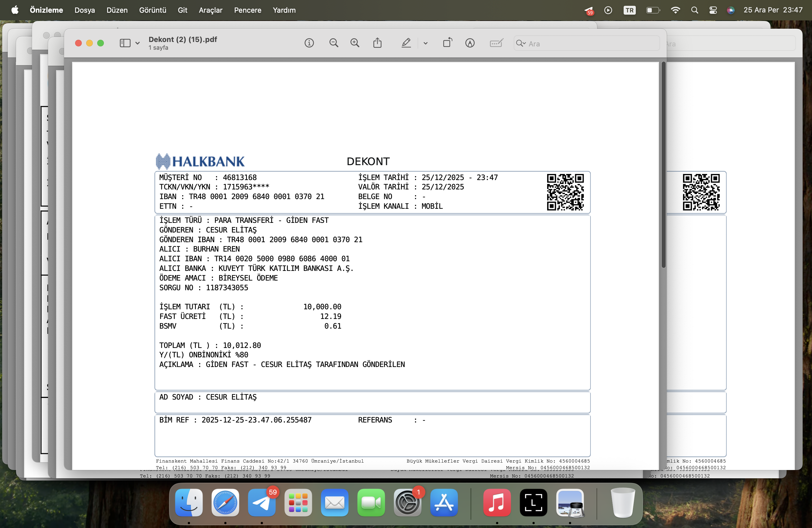Open Finder from the Dock
Viewport: 812px width, 528px height.
tap(189, 503)
